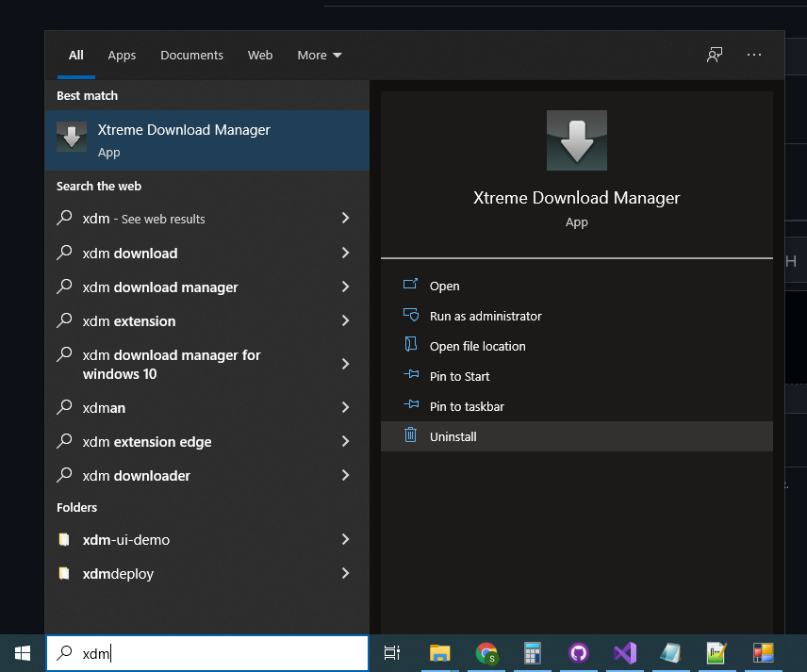This screenshot has width=807, height=672.
Task: Launch GitHub Desktop from the taskbar
Action: click(578, 652)
